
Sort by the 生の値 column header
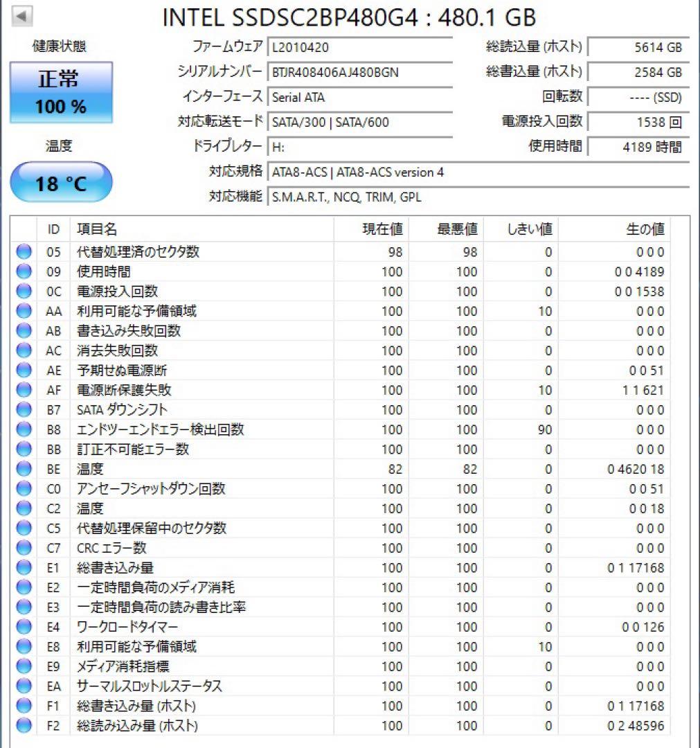[614, 229]
